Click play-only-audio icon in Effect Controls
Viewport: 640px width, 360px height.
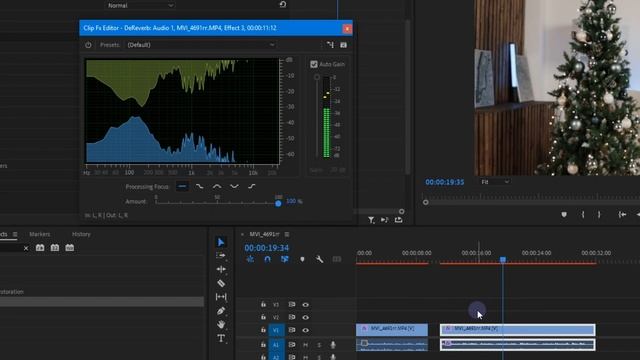pyautogui.click(x=384, y=220)
